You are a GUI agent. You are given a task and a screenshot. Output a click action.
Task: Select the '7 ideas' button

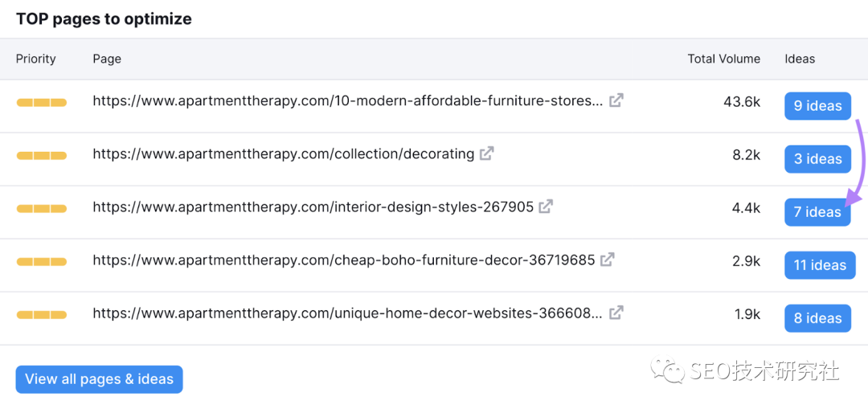click(817, 212)
